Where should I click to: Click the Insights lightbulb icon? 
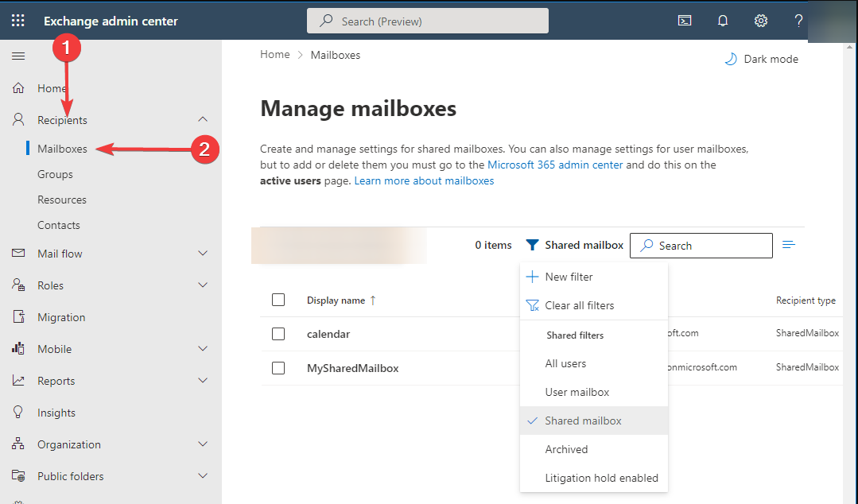click(18, 412)
